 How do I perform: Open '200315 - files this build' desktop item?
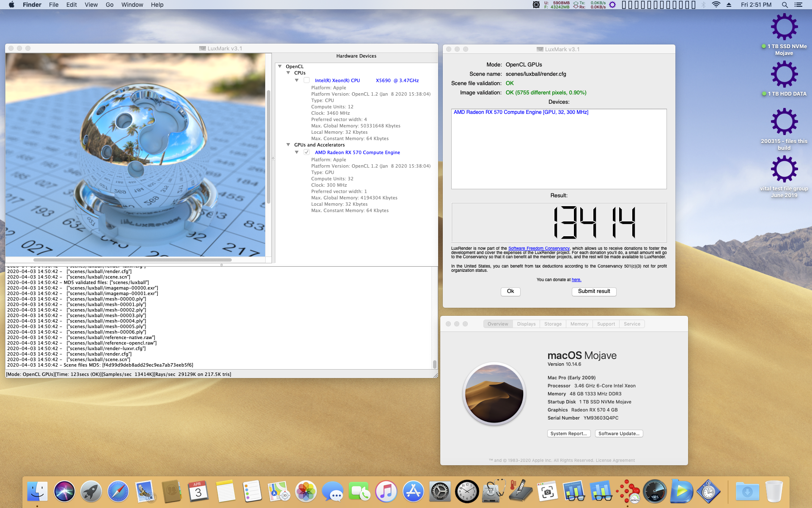(x=784, y=129)
